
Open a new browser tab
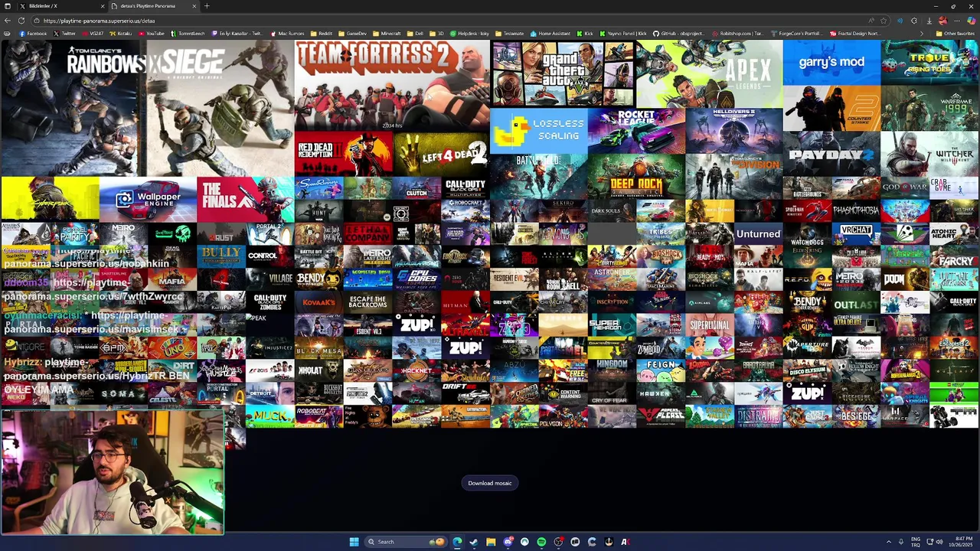[207, 6]
